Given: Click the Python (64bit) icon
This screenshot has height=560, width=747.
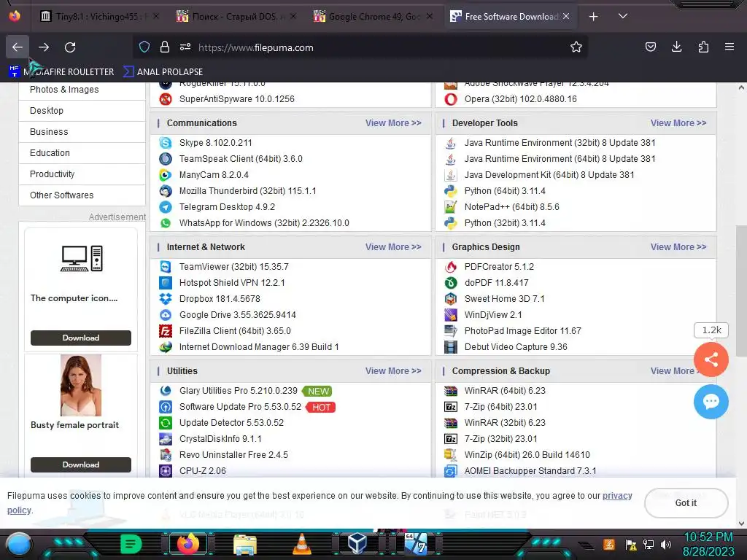Looking at the screenshot, I should click(x=451, y=191).
